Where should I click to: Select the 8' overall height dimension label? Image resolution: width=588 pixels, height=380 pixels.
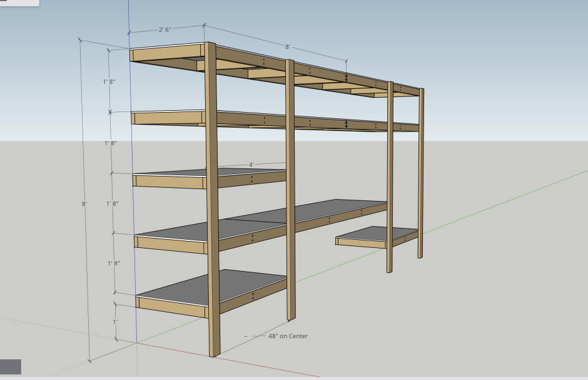click(84, 203)
